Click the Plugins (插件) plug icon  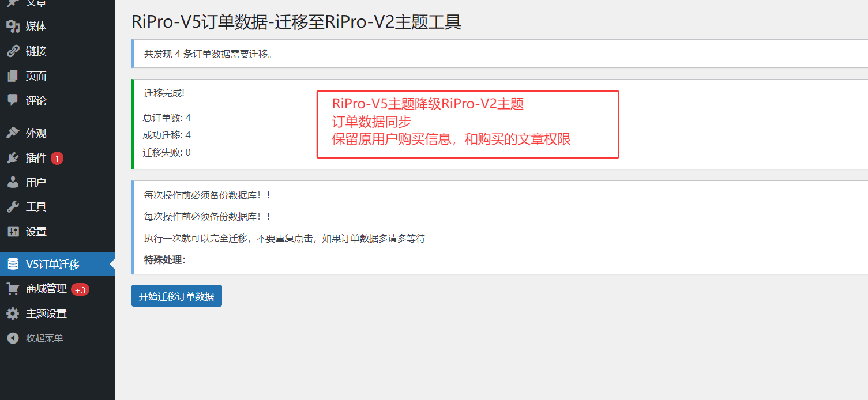click(13, 158)
